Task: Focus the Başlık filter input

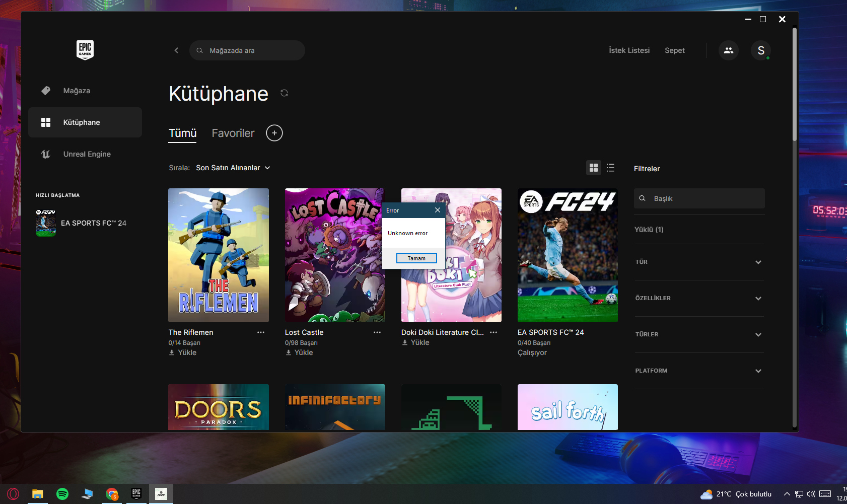Action: [699, 198]
